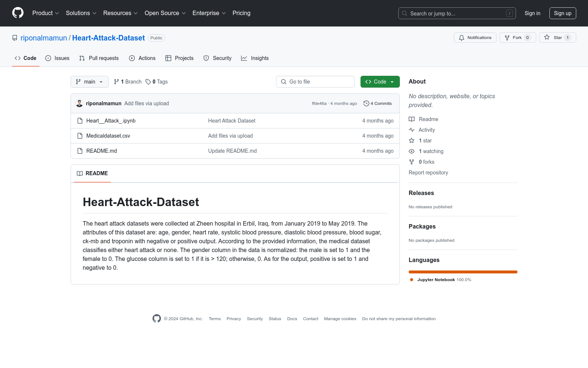
Task: Click the star icon next to 1 star
Action: click(412, 141)
